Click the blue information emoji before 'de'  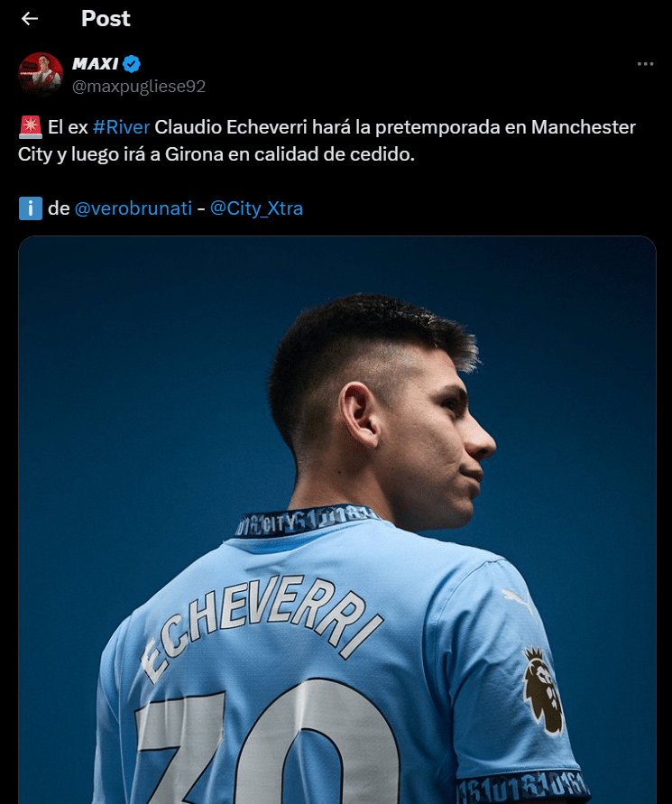pos(31,208)
